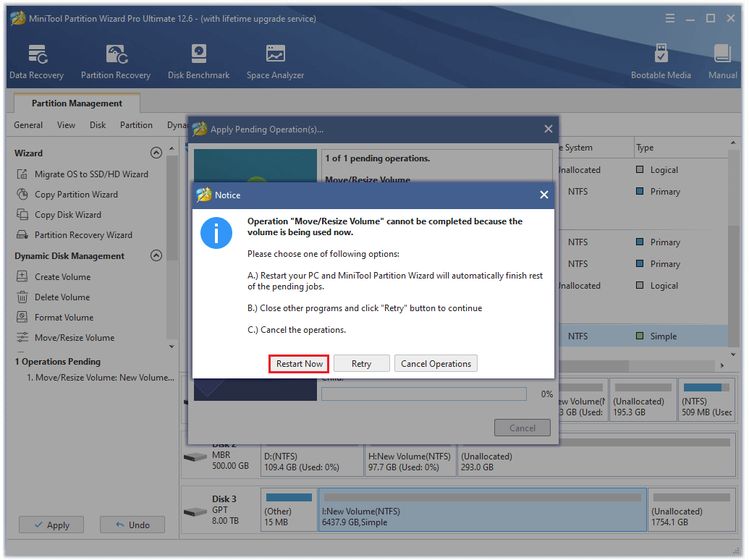Click the Type column header

pyautogui.click(x=681, y=148)
